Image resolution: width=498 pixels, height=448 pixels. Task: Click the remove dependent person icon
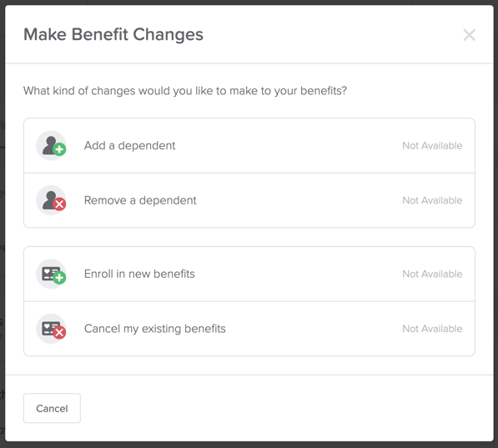coord(51,200)
